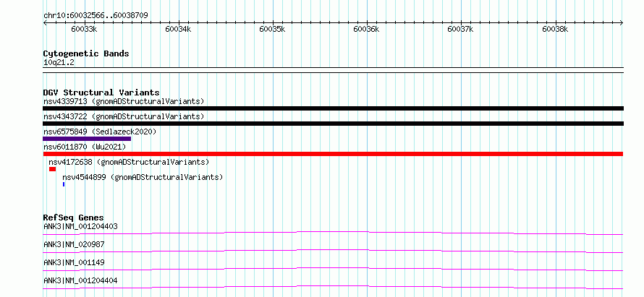Open the nsv4544899 variant label
The image size is (644, 297).
143,177
